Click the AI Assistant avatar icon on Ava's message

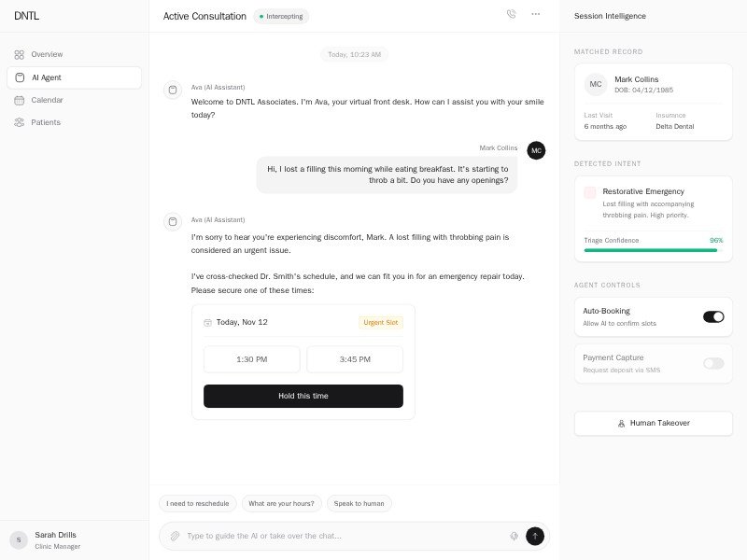[173, 90]
